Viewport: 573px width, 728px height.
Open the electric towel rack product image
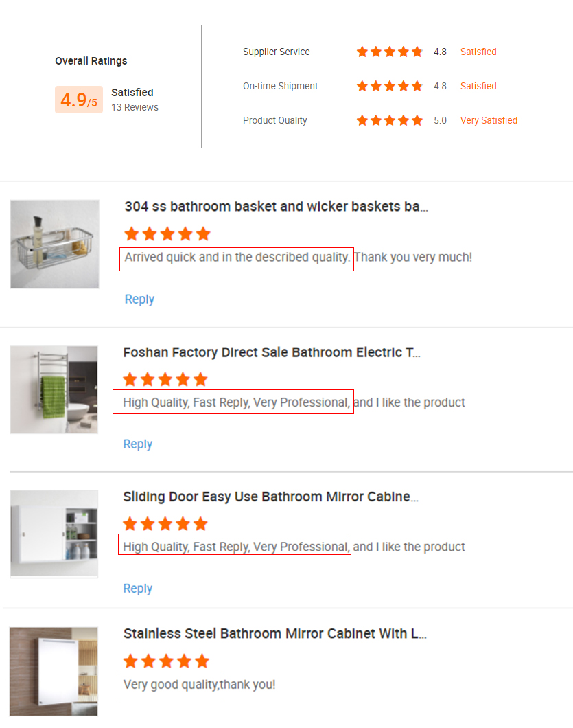pyautogui.click(x=54, y=389)
